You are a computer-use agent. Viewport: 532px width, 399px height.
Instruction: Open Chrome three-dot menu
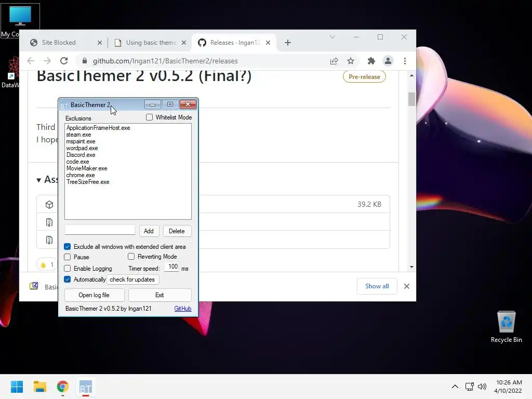[405, 61]
